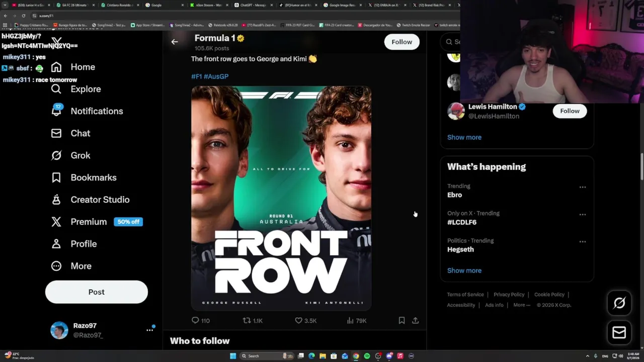Click the reply icon showing 110
The image size is (644, 362).
[x=195, y=320]
